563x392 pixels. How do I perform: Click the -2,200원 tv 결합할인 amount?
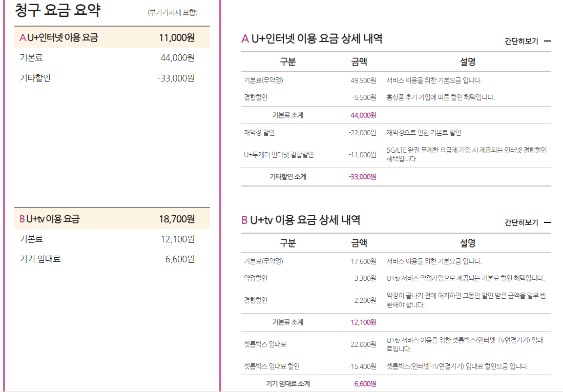point(364,300)
